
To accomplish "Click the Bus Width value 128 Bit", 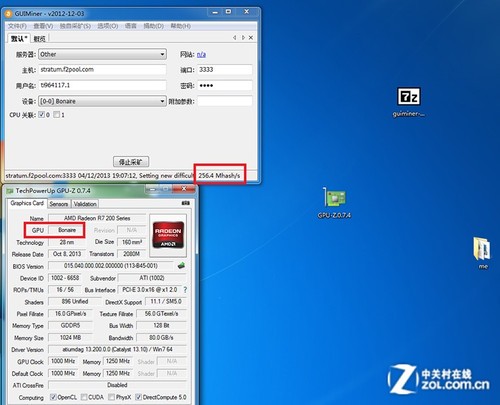I will (x=161, y=325).
